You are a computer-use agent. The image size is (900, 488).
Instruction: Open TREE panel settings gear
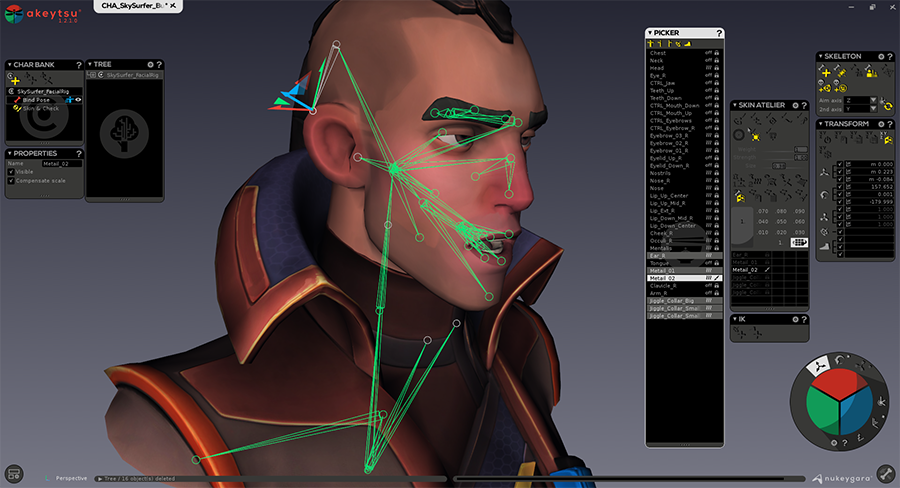click(150, 64)
